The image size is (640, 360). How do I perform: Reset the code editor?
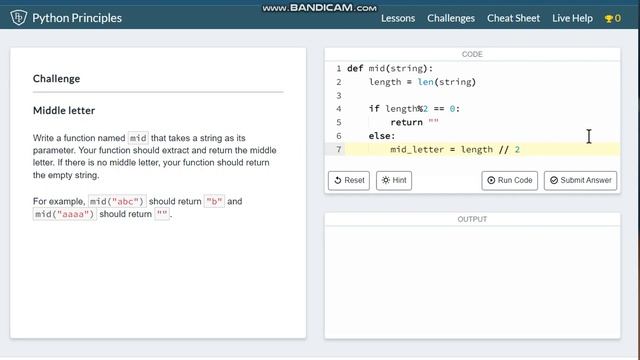click(349, 180)
